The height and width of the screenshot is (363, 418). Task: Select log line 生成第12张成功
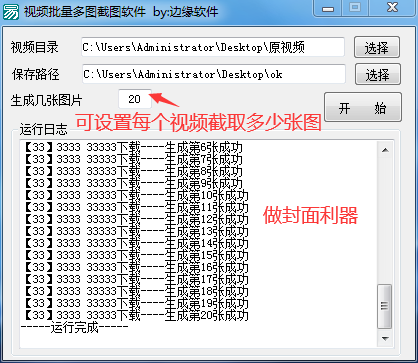pos(136,219)
